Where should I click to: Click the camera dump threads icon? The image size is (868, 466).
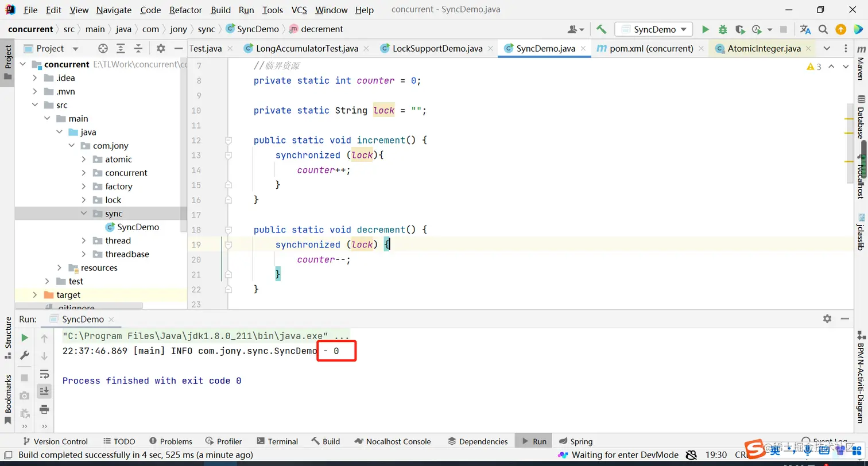click(25, 395)
